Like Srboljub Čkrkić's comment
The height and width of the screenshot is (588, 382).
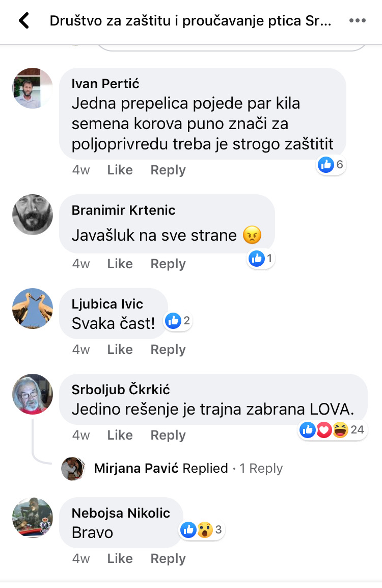[120, 435]
